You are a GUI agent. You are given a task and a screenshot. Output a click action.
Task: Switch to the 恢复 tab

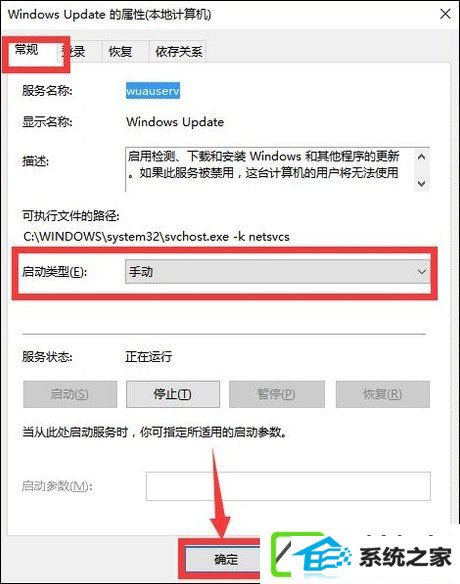click(x=120, y=51)
